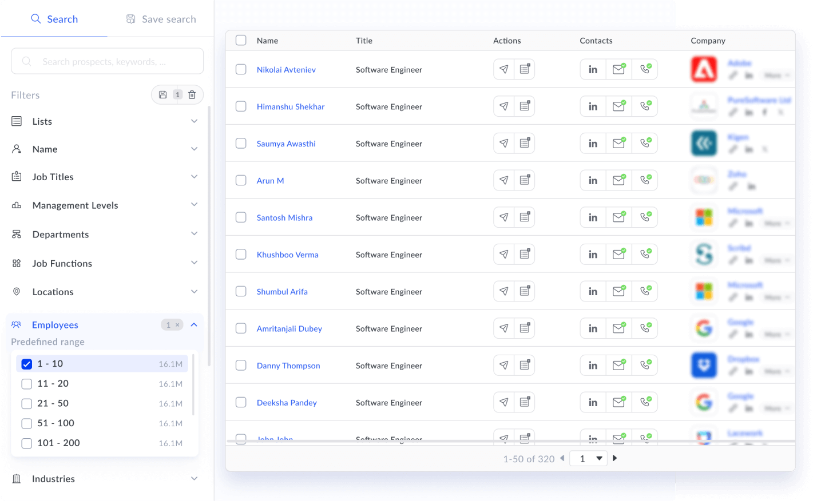Viewport: 817px width, 504px height.
Task: Uncheck the 1 - 10 employees range
Action: click(x=27, y=364)
